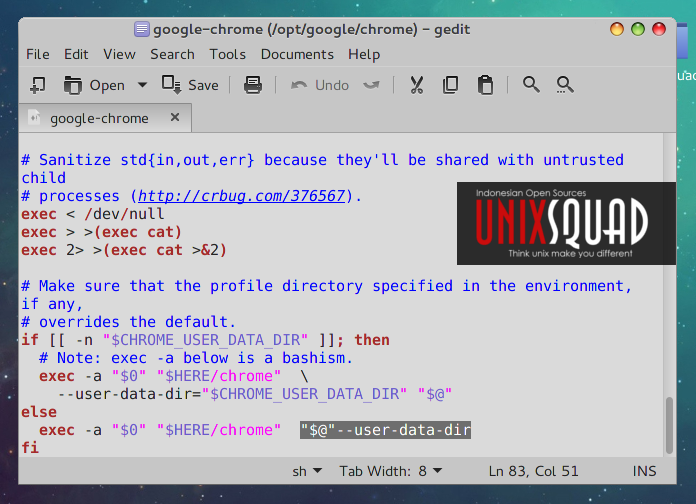Close the google-chrome tab

pos(175,117)
